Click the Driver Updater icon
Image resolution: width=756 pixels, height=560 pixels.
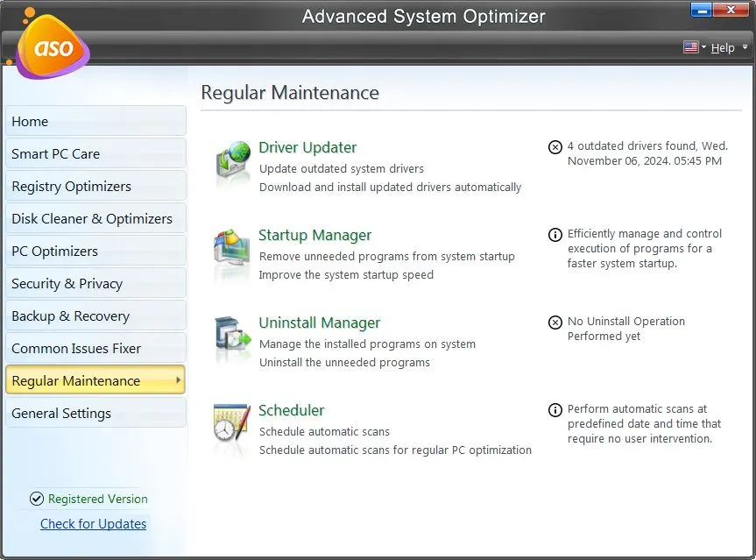point(233,163)
